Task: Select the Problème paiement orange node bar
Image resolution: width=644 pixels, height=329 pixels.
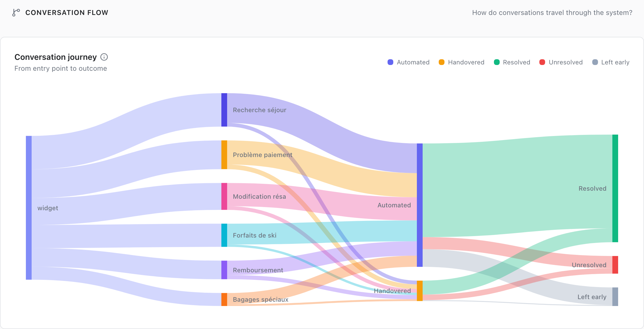Action: tap(224, 155)
